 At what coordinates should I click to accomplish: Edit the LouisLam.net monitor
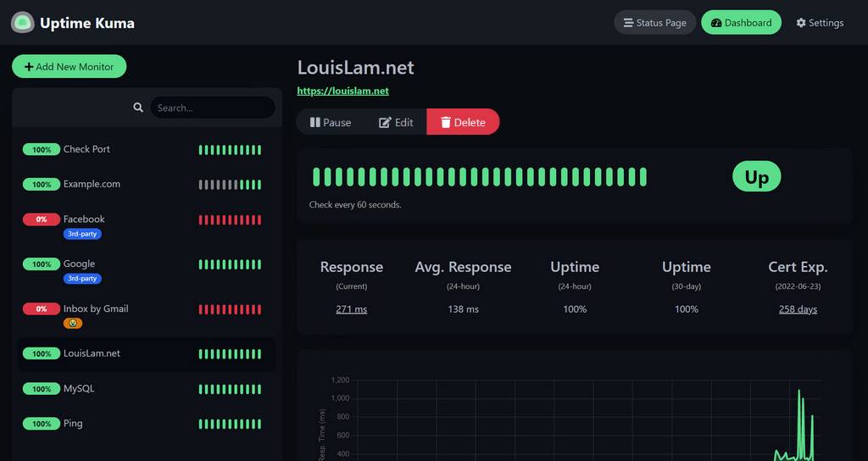(x=396, y=122)
